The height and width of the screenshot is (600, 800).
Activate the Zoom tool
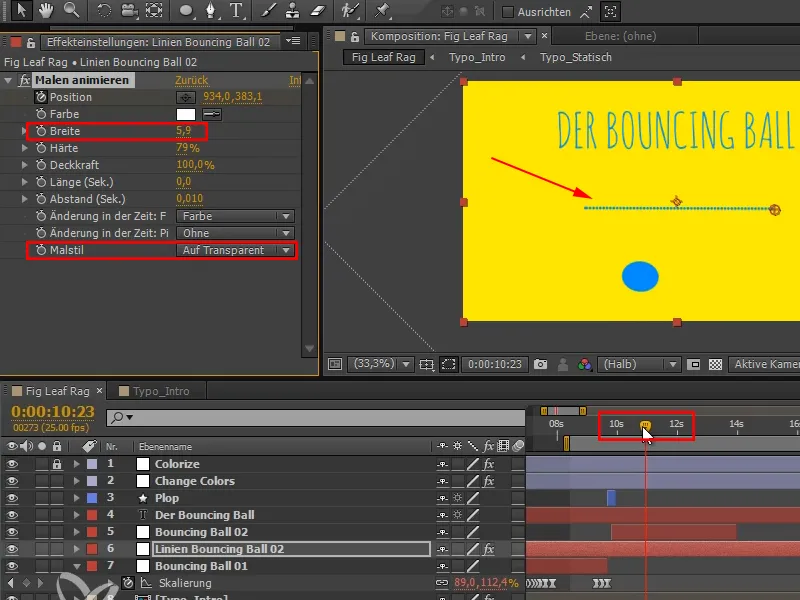coord(70,12)
